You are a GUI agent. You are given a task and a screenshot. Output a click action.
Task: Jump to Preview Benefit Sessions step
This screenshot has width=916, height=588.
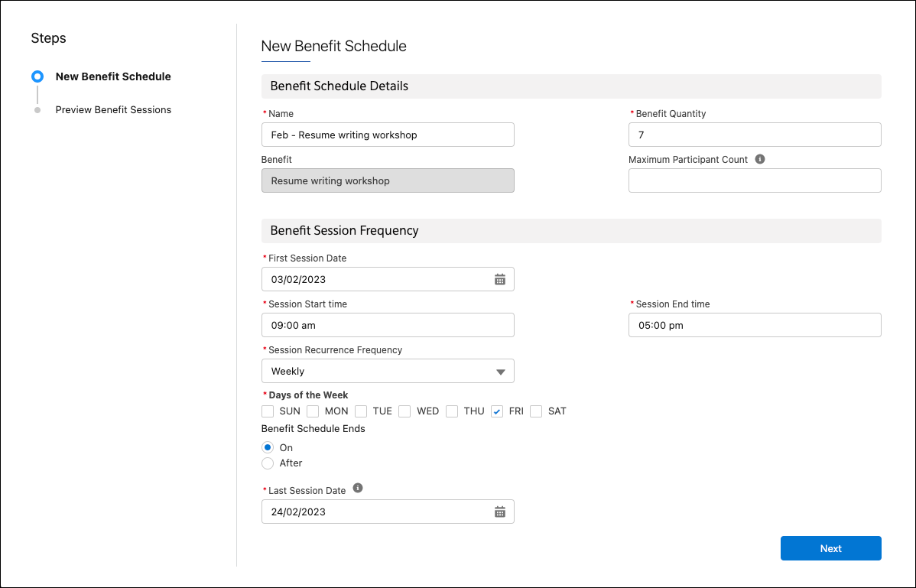point(113,109)
